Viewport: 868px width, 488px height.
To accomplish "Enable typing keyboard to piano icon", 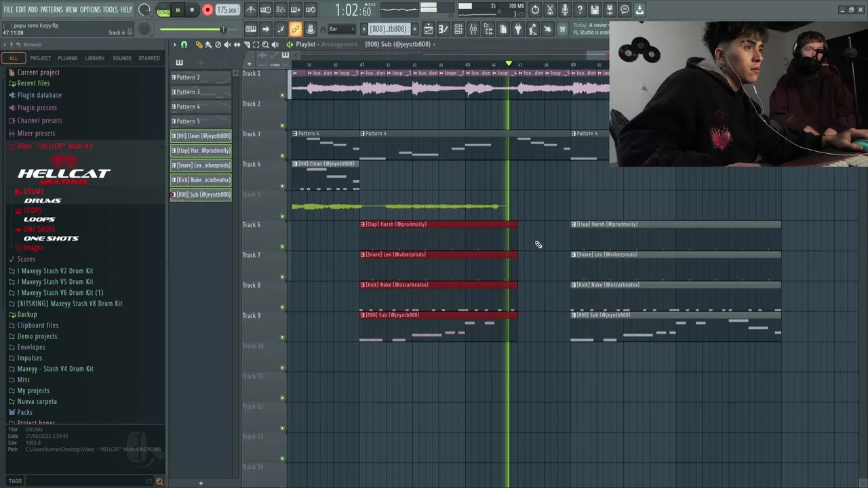I will pos(251,29).
